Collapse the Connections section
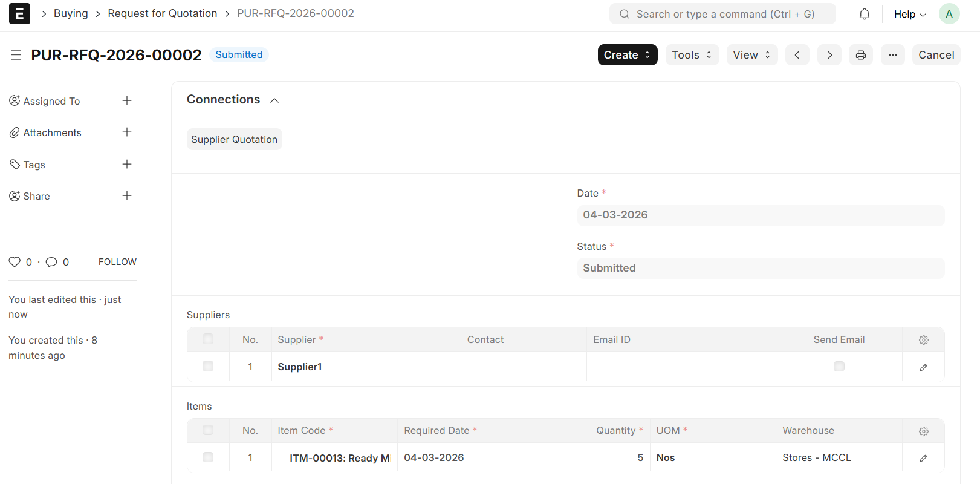This screenshot has width=980, height=484. click(274, 100)
